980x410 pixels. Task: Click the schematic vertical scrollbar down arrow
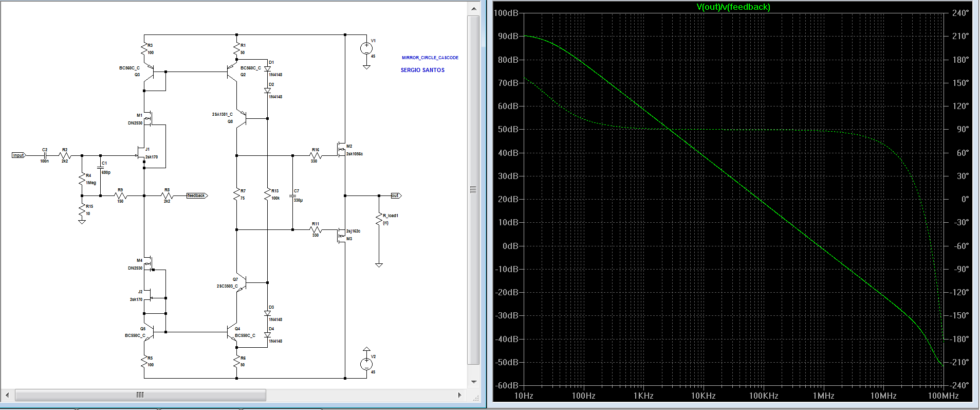pyautogui.click(x=473, y=382)
